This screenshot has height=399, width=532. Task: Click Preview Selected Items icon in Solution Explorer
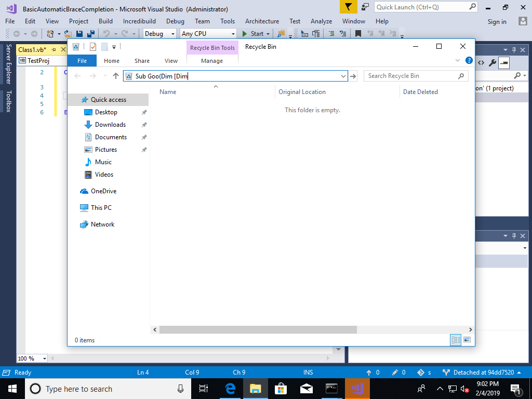pos(504,62)
